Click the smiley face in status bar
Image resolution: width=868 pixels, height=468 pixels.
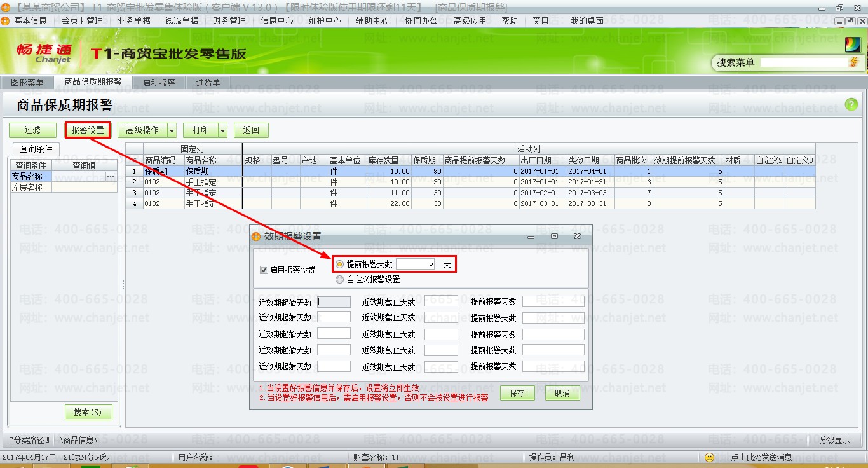click(x=710, y=457)
